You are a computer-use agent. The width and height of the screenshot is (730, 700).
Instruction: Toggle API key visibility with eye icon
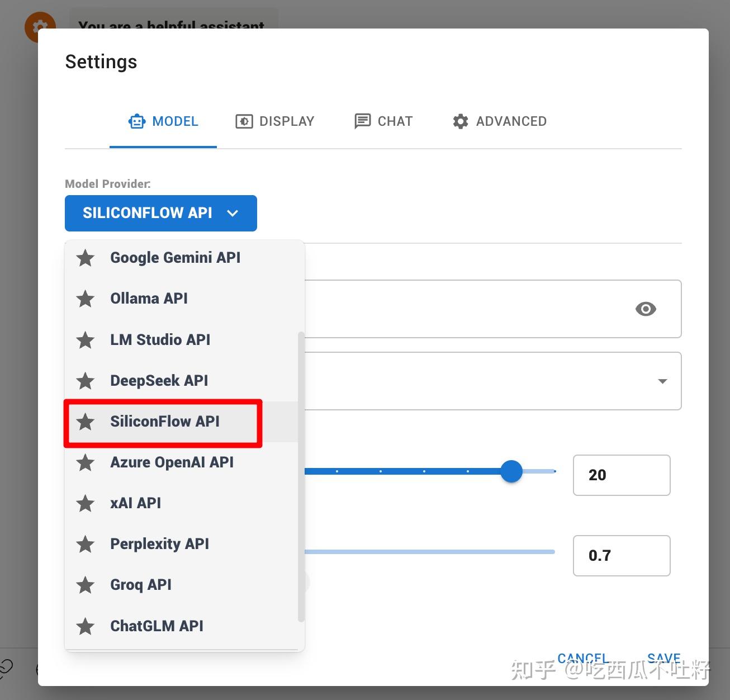tap(646, 309)
